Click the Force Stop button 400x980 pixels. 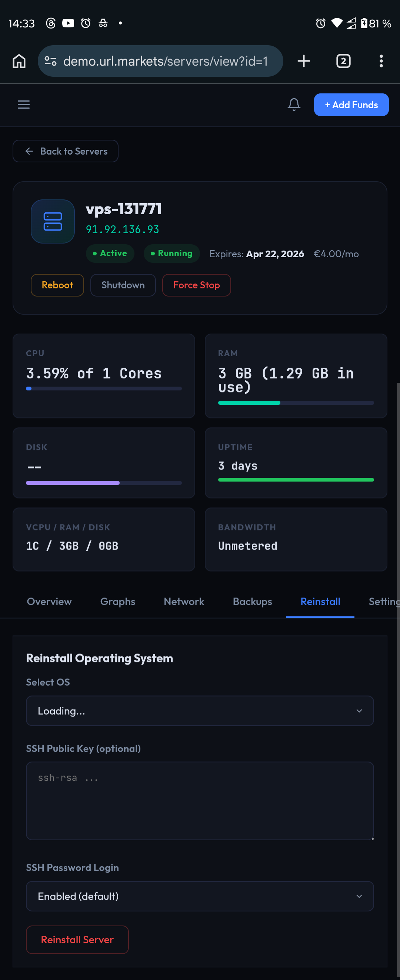point(196,285)
